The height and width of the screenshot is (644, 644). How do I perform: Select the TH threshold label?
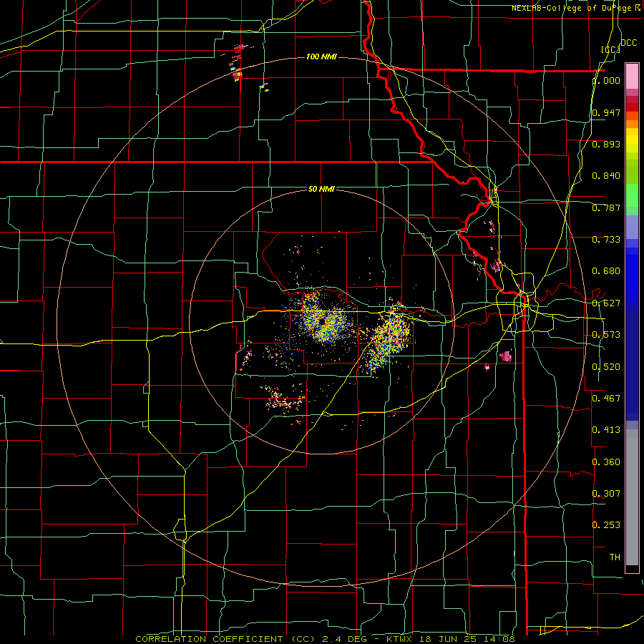point(615,557)
